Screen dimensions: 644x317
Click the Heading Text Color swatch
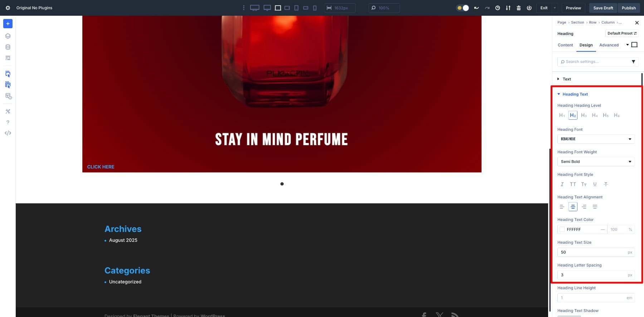pos(562,229)
